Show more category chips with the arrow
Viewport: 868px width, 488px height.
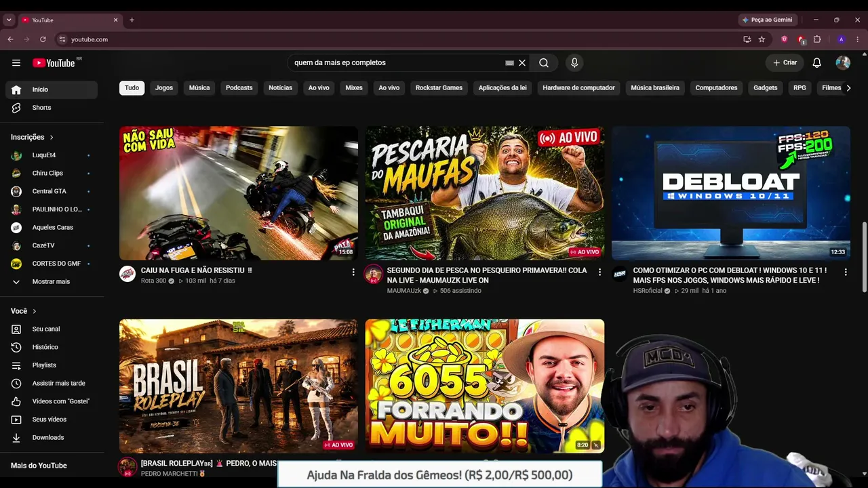coord(848,87)
